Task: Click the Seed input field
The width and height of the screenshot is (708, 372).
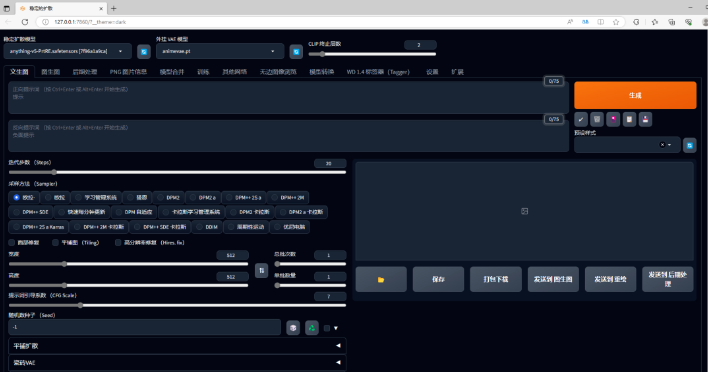Action: tap(145, 327)
